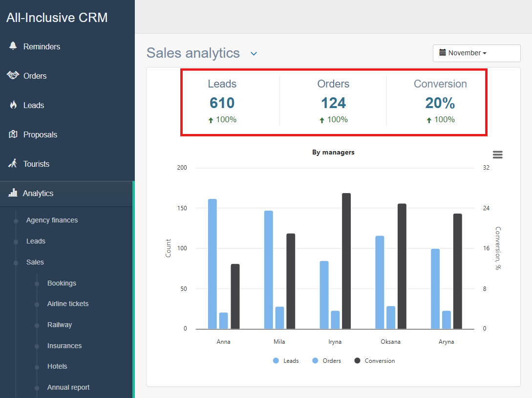Click the Reminders bell icon
The width and height of the screenshot is (532, 398).
tap(13, 46)
